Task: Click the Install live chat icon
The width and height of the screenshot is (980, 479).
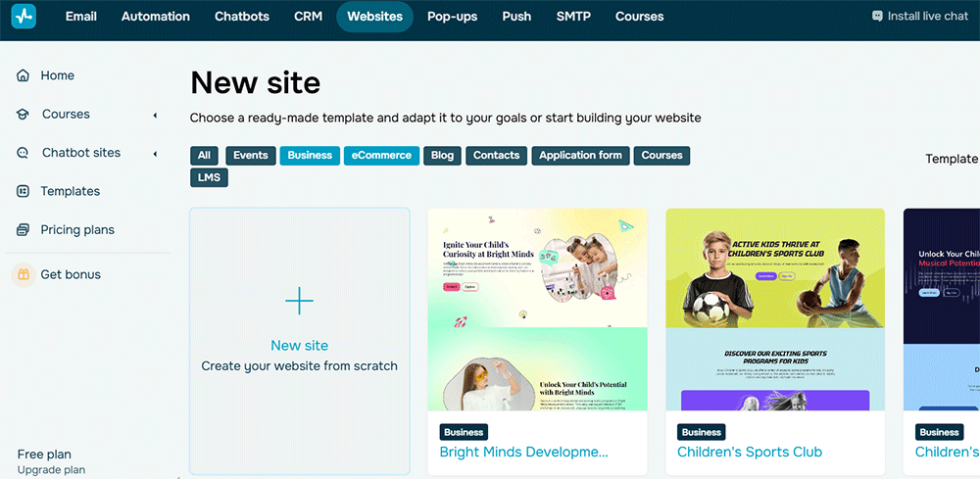Action: (877, 17)
